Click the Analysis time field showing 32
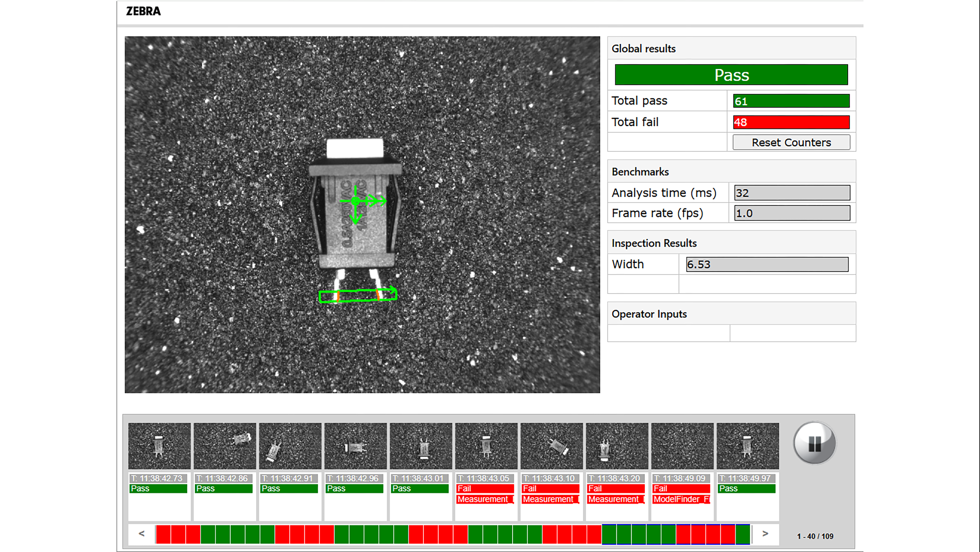 792,193
